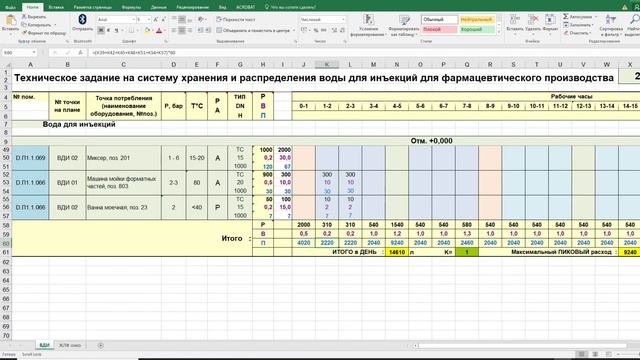Open the Name Box dropdown arrow

tap(34, 53)
